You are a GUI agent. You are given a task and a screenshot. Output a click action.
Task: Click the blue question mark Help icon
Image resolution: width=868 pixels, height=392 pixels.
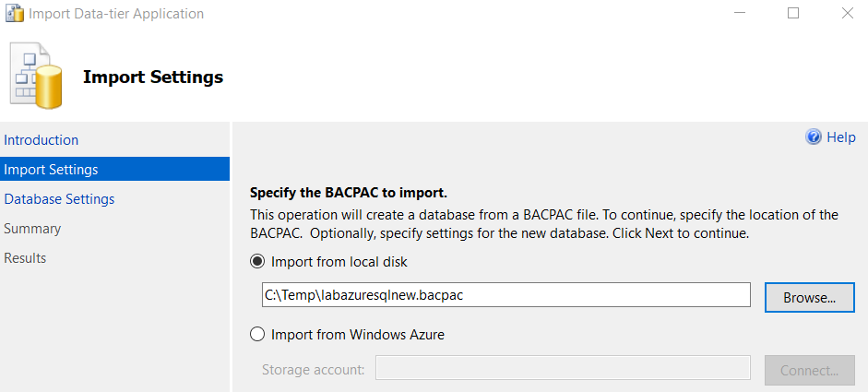[814, 137]
